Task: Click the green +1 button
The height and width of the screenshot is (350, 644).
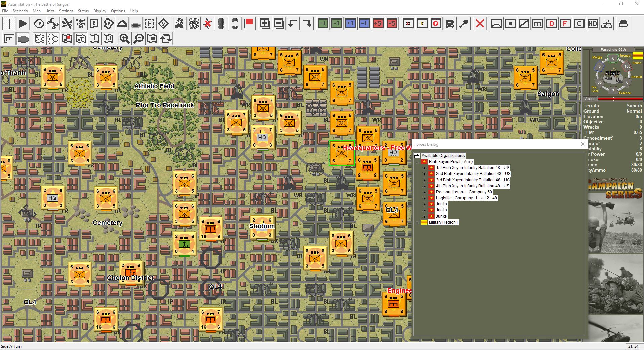Action: [x=323, y=24]
